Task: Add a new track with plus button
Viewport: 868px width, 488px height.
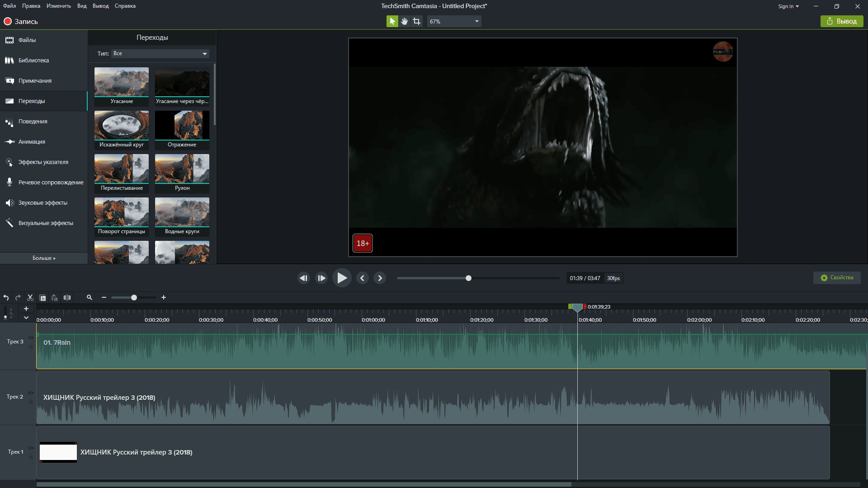Action: (26, 309)
